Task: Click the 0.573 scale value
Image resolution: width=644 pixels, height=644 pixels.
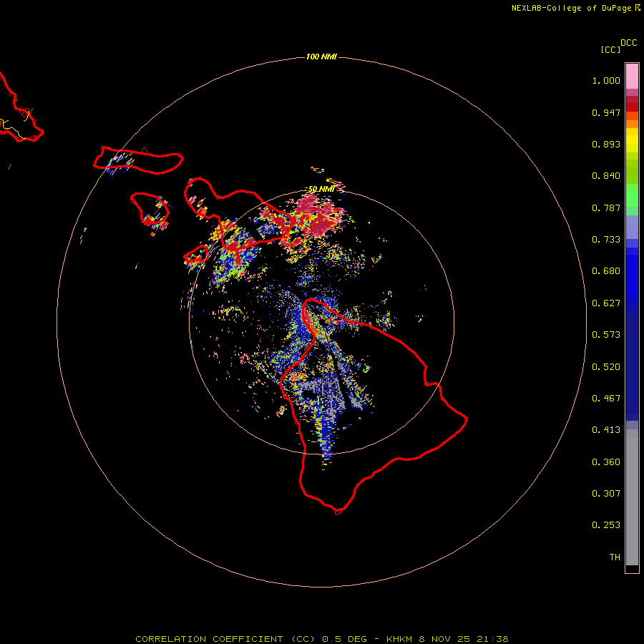Action: tap(606, 335)
